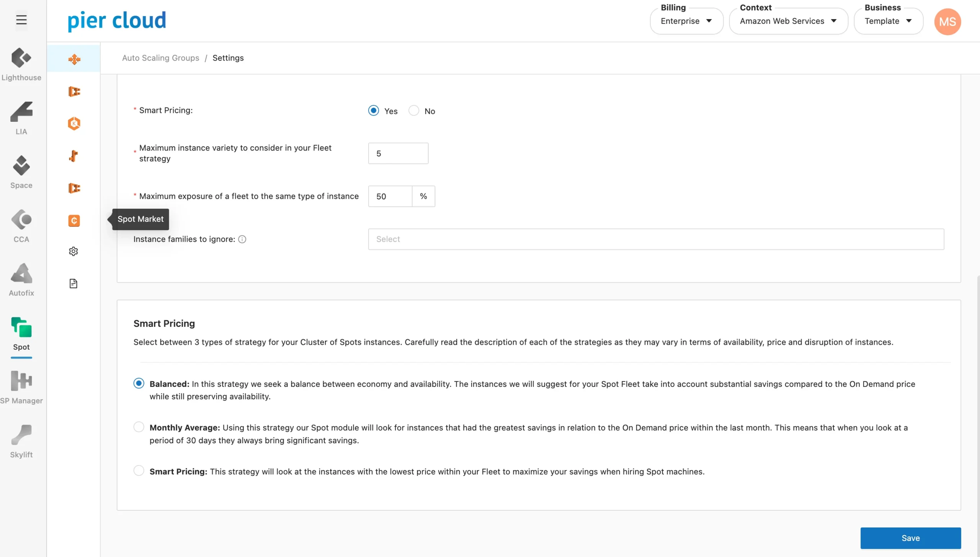This screenshot has height=557, width=980.
Task: Open Instance families to ignore select box
Action: [x=656, y=239]
